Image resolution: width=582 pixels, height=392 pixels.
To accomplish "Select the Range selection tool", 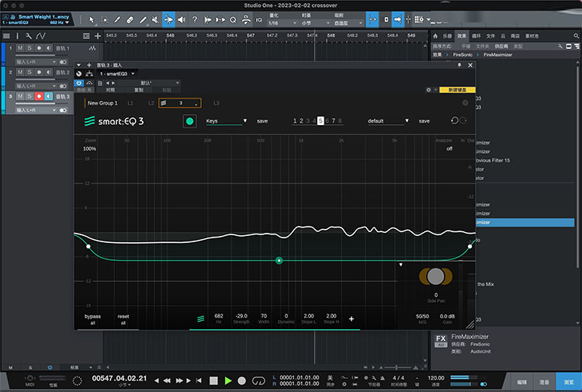I will click(104, 19).
